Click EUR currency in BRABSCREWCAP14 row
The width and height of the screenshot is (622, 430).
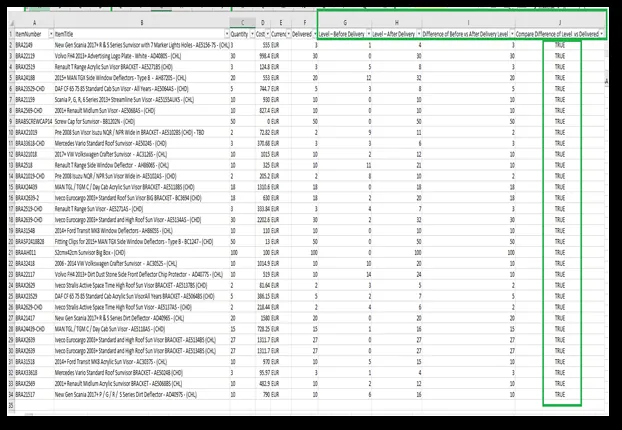coord(275,121)
